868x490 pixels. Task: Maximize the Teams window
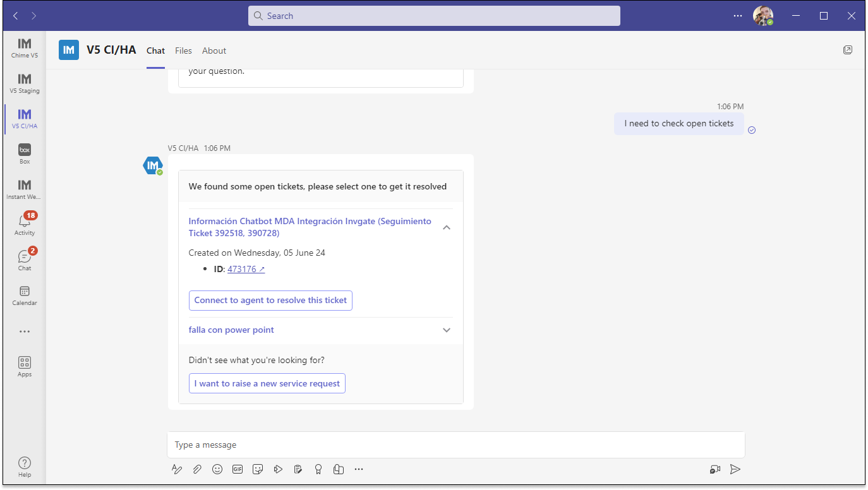pos(824,16)
